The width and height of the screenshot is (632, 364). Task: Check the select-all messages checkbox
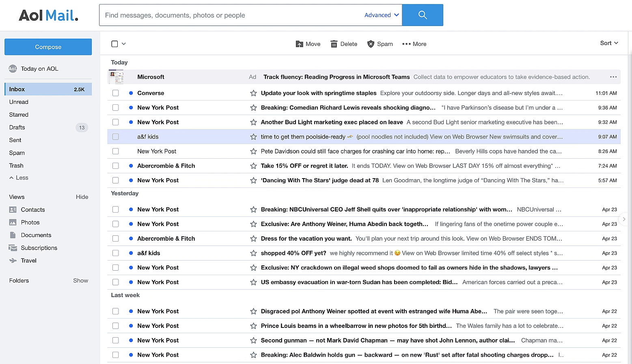[114, 43]
